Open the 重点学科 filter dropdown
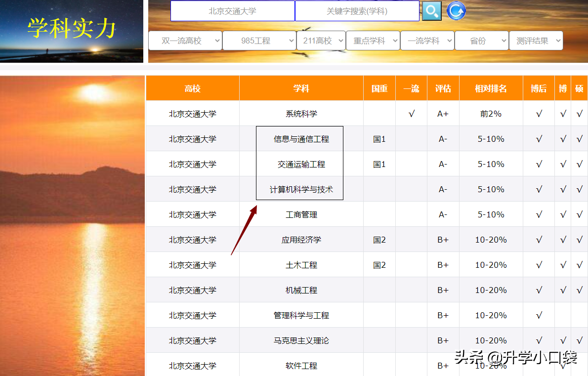The height and width of the screenshot is (376, 588). click(x=373, y=41)
